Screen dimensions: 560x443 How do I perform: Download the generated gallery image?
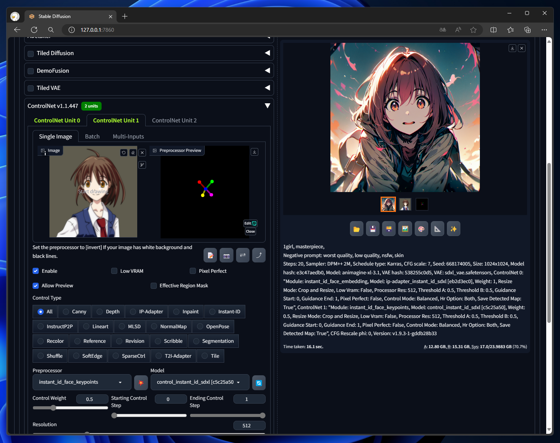pyautogui.click(x=512, y=48)
